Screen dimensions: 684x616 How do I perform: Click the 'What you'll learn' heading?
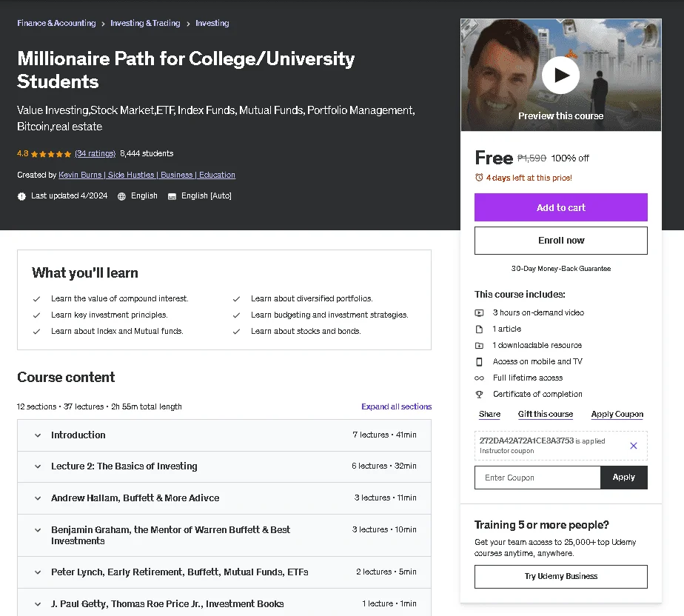(x=85, y=273)
